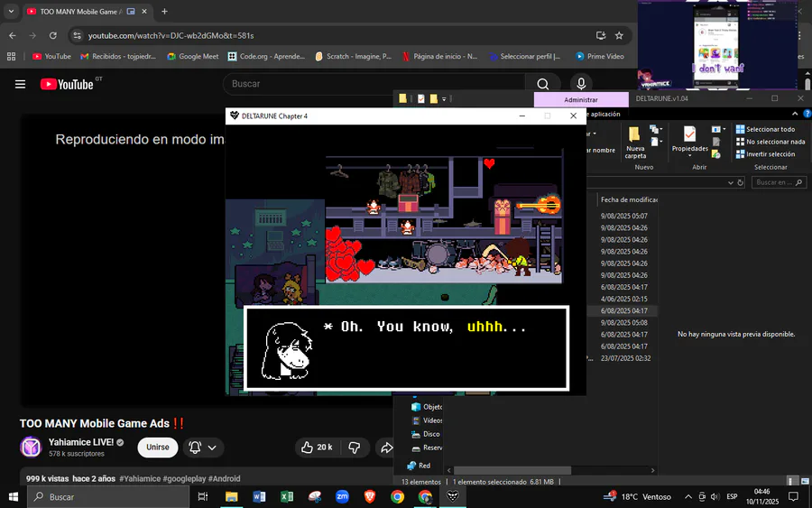This screenshot has width=812, height=508.
Task: Select the Administrar ribbon tab in Explorer
Action: 581,99
